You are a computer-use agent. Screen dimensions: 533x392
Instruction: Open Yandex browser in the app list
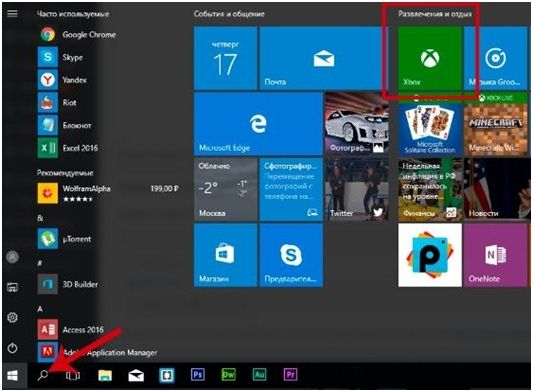coord(63,80)
